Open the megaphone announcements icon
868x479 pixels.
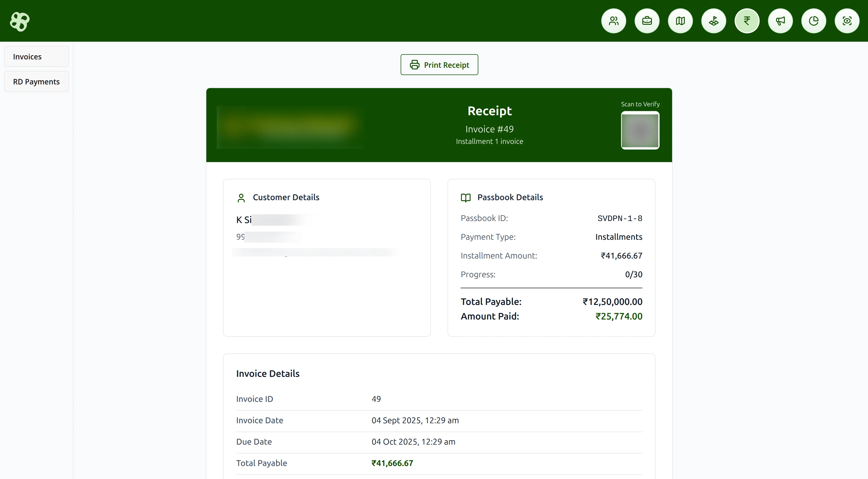click(x=780, y=21)
